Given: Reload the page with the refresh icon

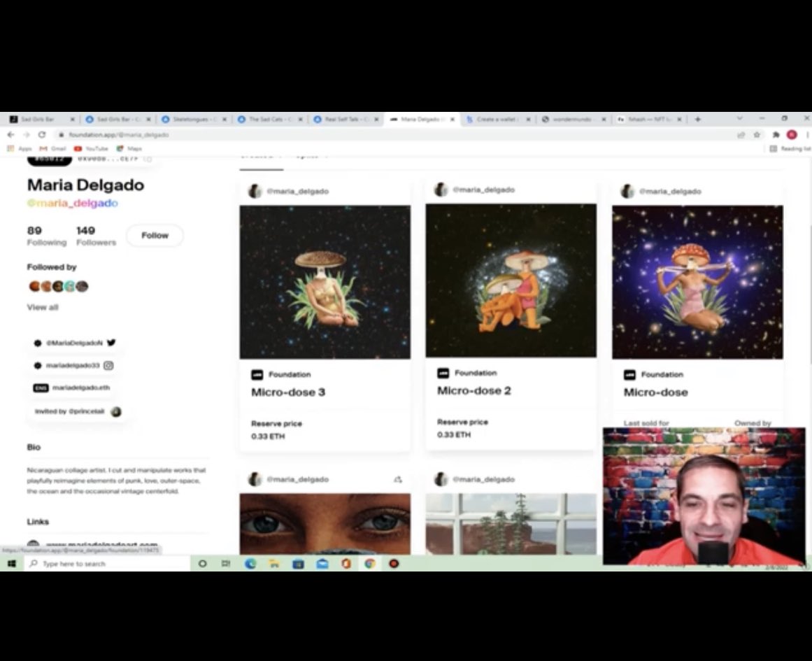Looking at the screenshot, I should coord(42,135).
